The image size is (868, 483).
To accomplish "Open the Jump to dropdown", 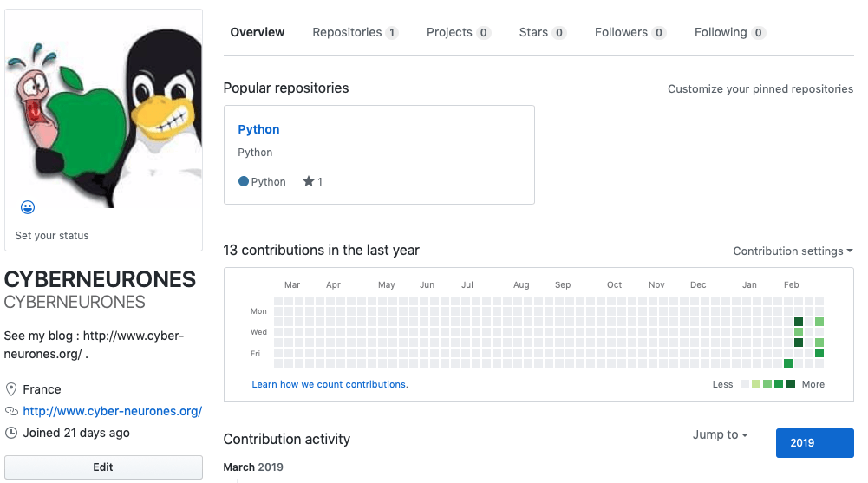I will (721, 434).
